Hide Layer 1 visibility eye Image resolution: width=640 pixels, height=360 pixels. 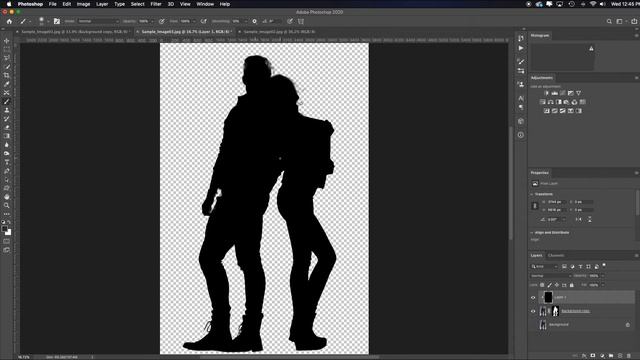pos(533,298)
